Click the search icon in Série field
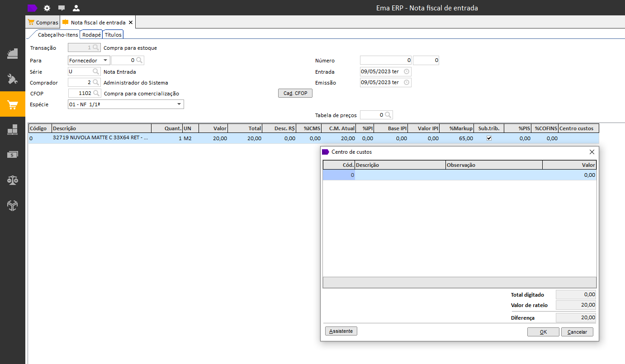 pyautogui.click(x=95, y=71)
